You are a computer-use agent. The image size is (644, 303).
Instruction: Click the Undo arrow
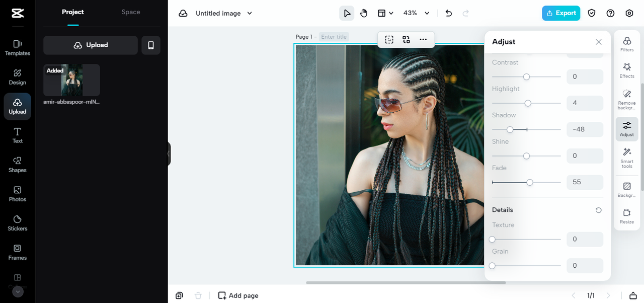point(449,14)
